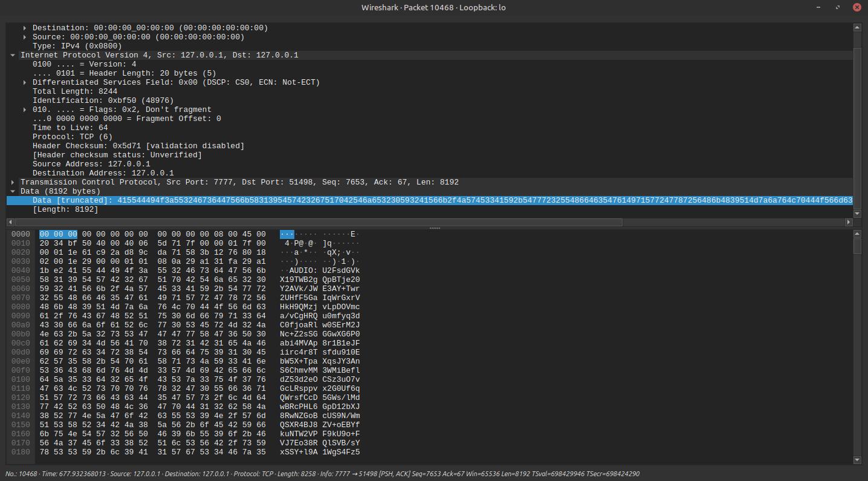Screen dimensions: 868x481
Task: Select the Source Address: 127.0.0.1 row
Action: [429, 164]
